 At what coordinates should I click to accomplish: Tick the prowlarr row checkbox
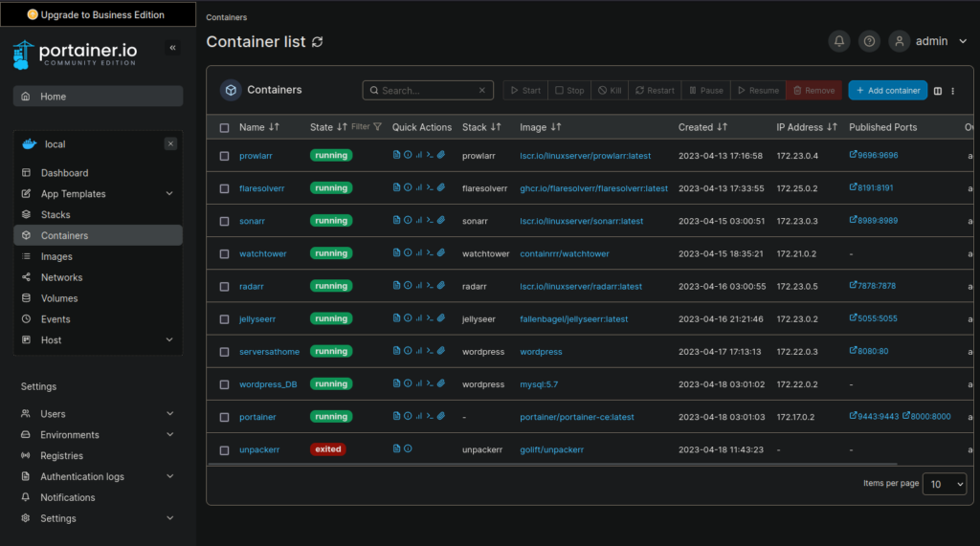[224, 156]
